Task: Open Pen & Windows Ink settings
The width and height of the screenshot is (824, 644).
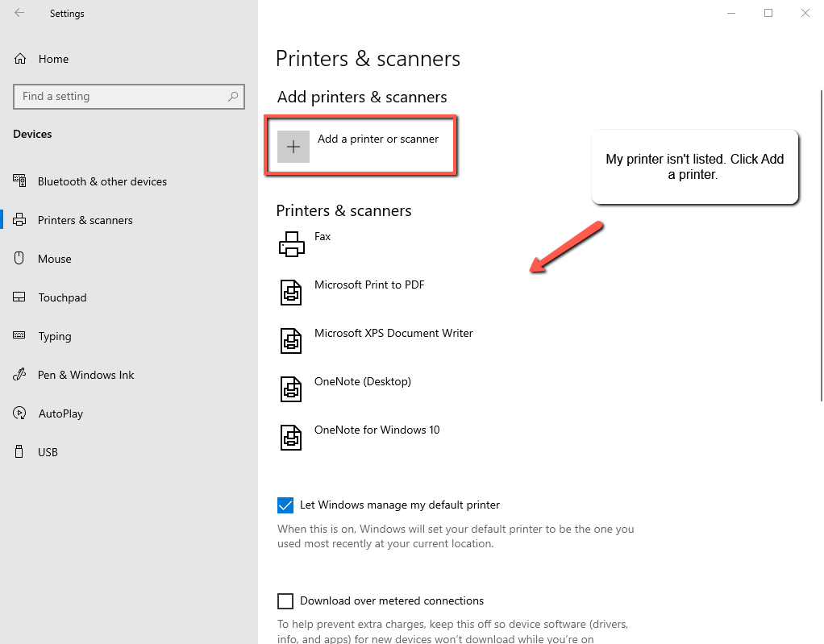Action: click(85, 375)
